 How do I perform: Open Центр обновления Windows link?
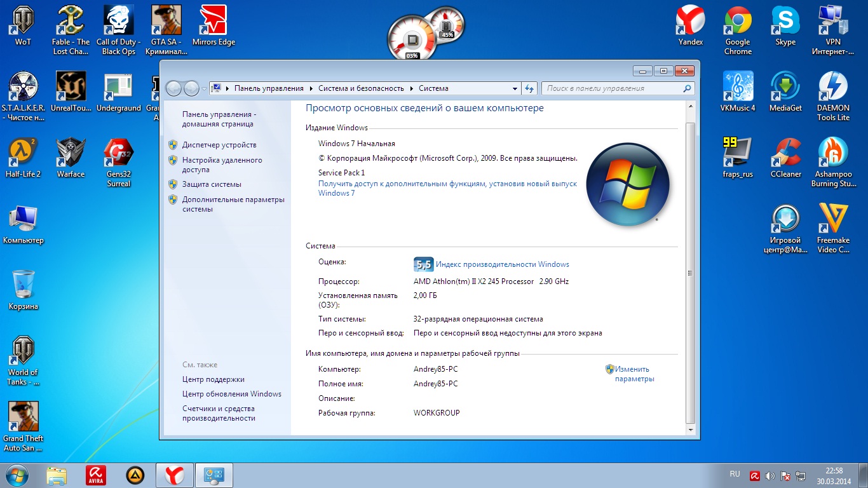[232, 394]
